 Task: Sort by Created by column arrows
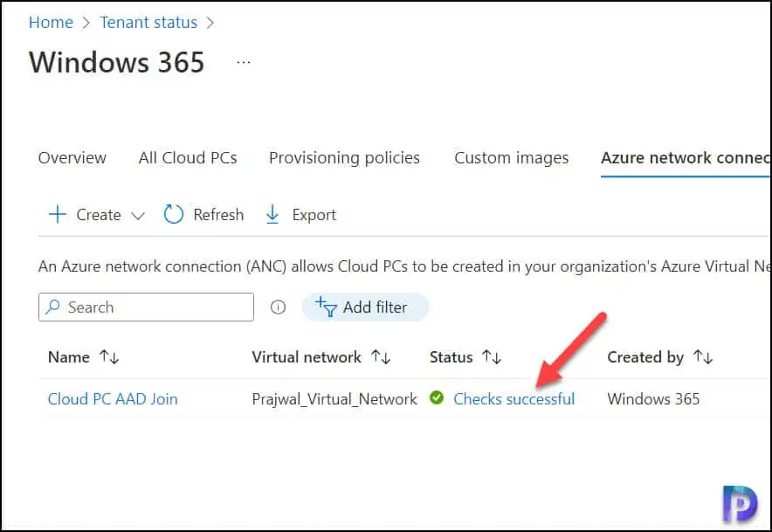click(703, 356)
